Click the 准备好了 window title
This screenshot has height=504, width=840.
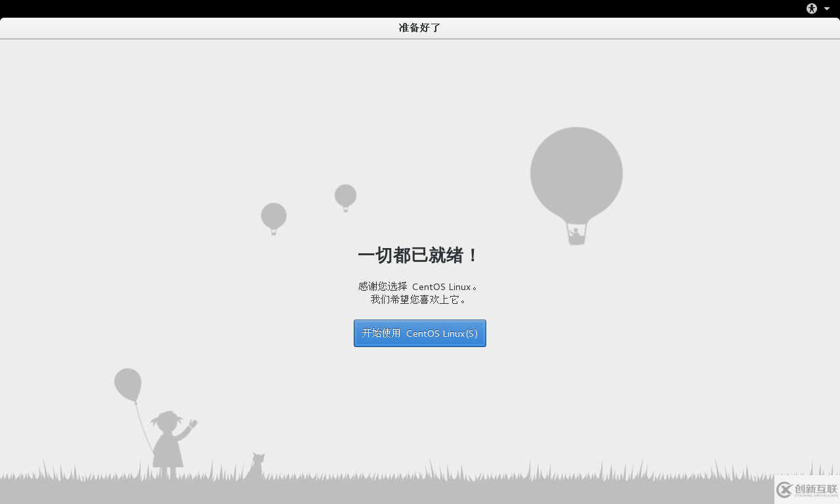click(x=420, y=28)
